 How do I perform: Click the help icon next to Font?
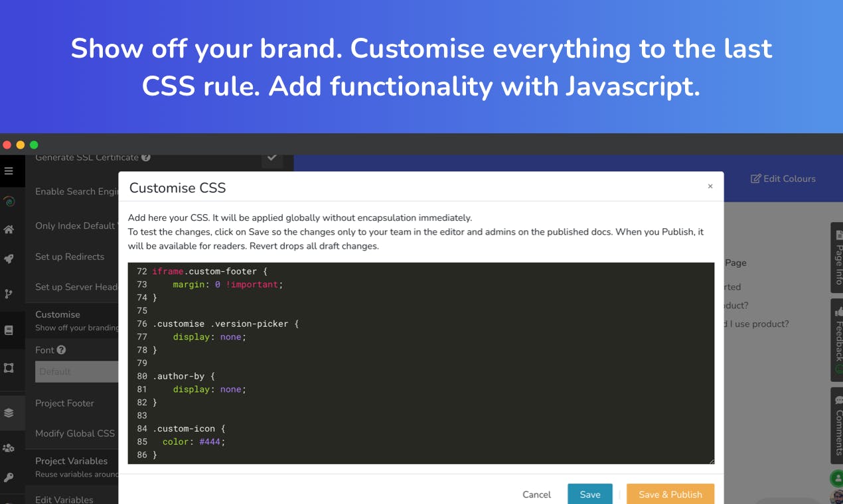tap(61, 349)
